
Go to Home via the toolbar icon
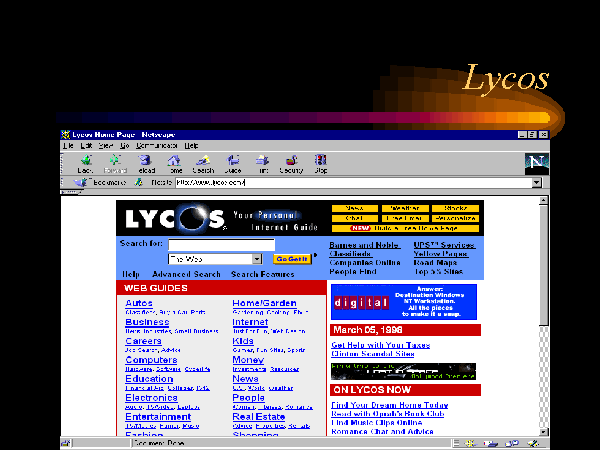[174, 162]
